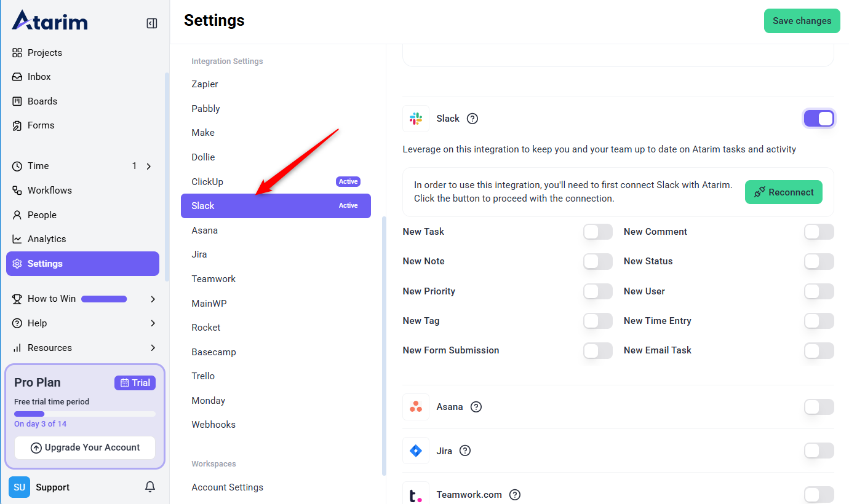Click the Save changes button
This screenshot has height=504, width=849.
tap(802, 21)
